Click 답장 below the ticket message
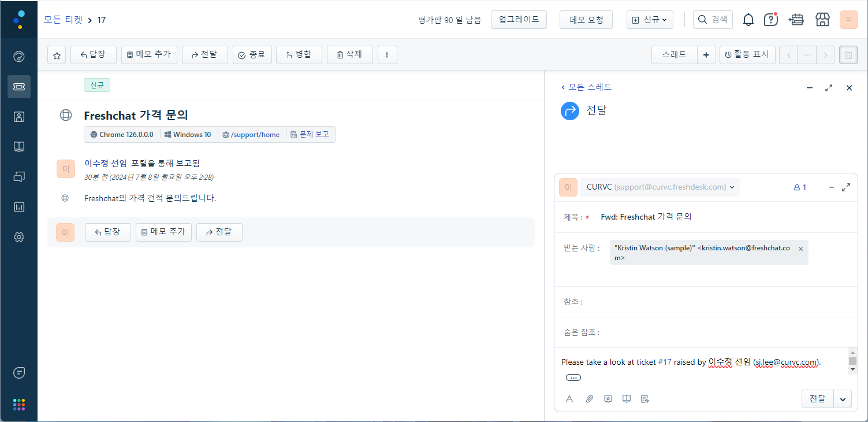The width and height of the screenshot is (868, 422). click(107, 232)
